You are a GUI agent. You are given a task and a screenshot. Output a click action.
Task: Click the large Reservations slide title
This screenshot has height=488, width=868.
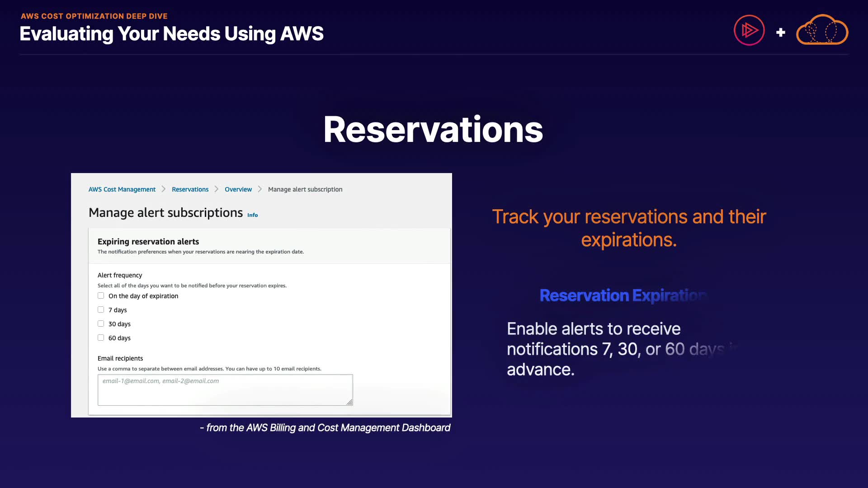pyautogui.click(x=433, y=130)
